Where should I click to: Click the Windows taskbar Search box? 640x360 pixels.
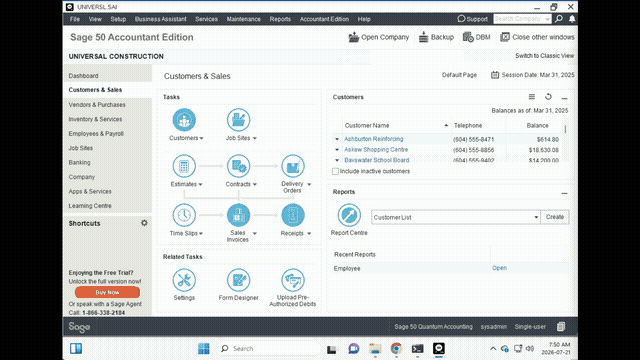268,349
